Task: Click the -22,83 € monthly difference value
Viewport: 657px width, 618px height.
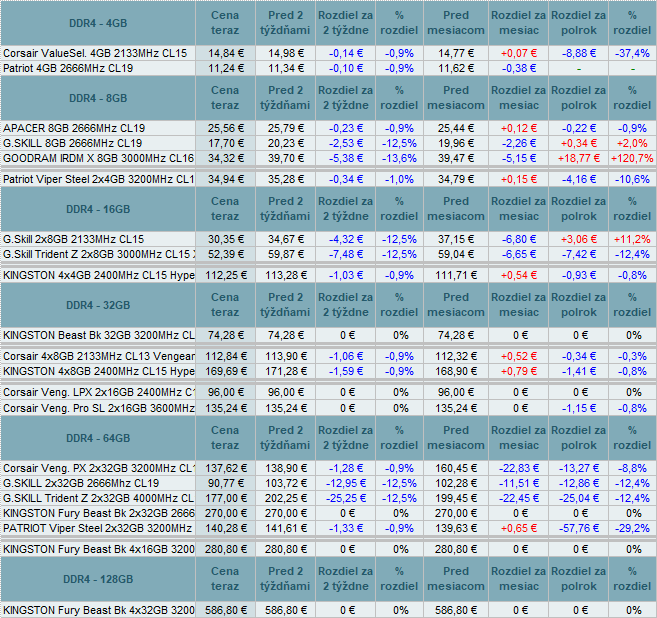Action: tap(519, 468)
